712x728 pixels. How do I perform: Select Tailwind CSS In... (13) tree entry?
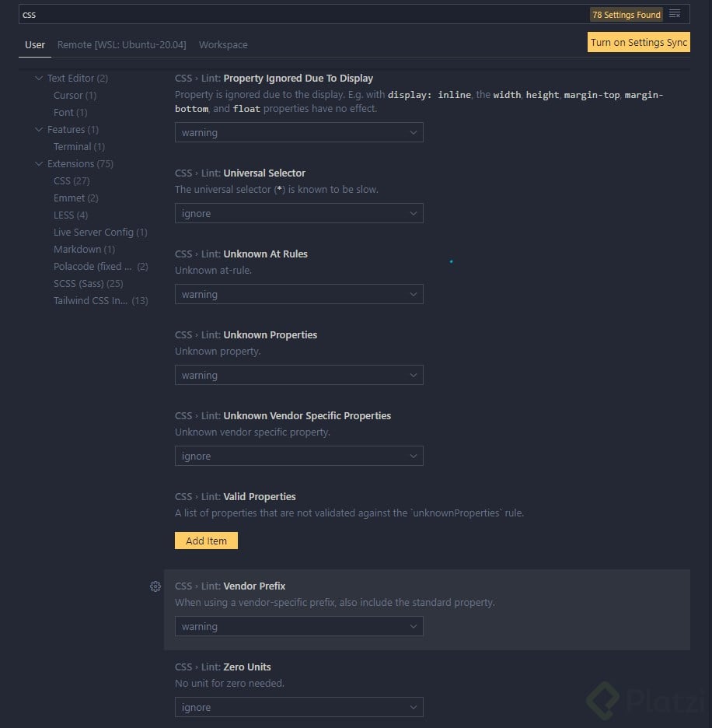(x=101, y=301)
